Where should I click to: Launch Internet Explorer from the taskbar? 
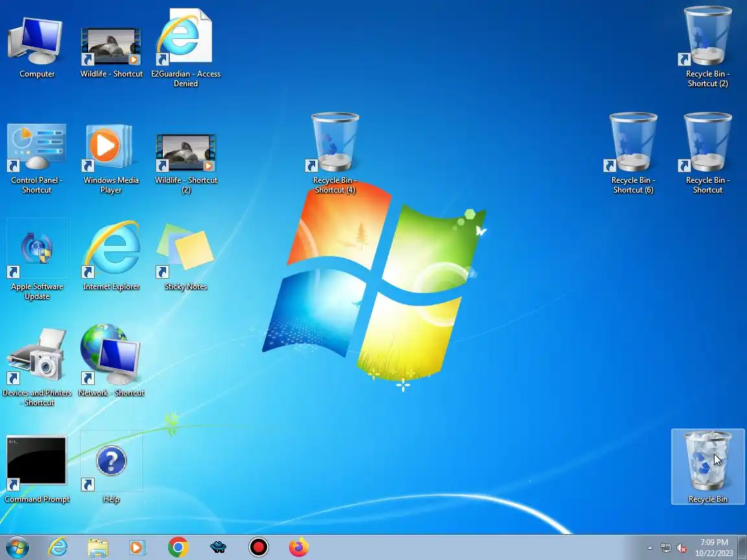point(58,547)
